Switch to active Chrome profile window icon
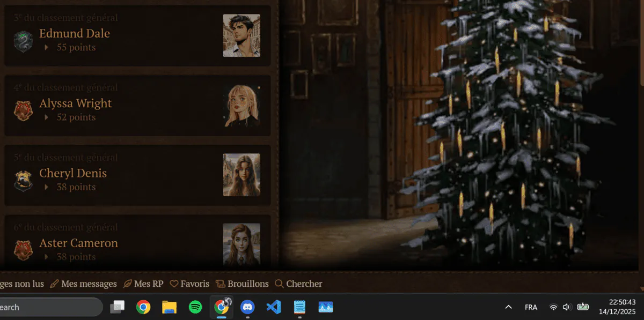The image size is (644, 320). coord(222,307)
